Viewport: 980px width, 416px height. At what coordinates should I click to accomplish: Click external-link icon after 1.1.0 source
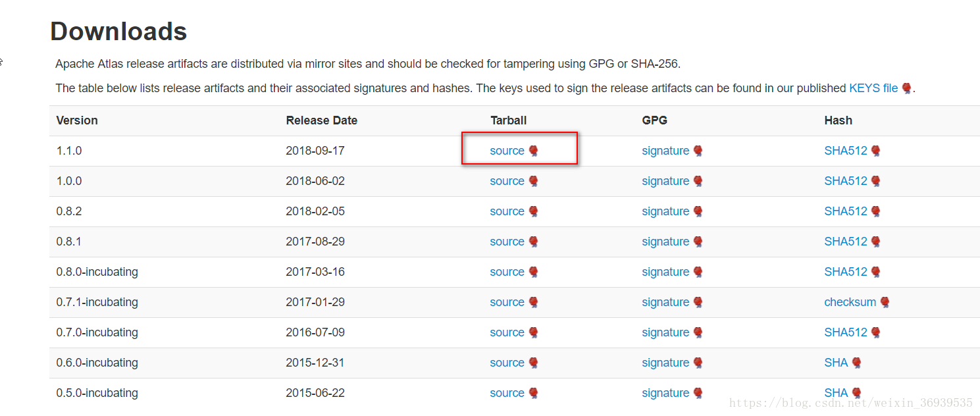tap(533, 151)
